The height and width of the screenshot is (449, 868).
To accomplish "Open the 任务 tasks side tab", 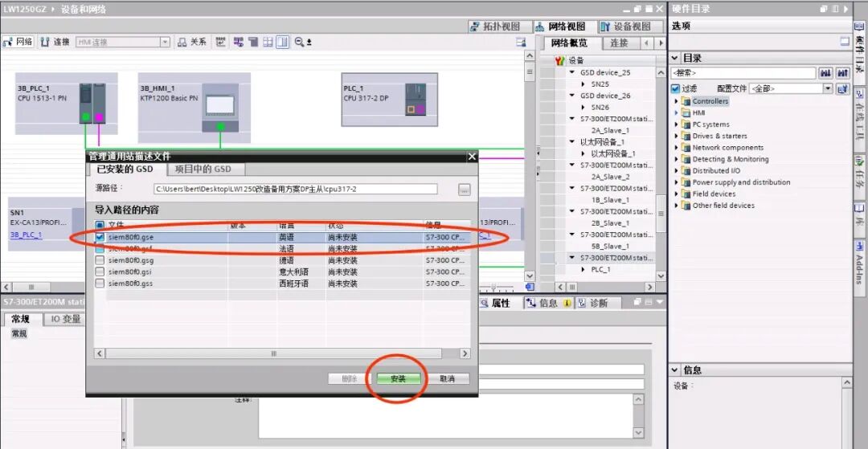I will pos(860,178).
